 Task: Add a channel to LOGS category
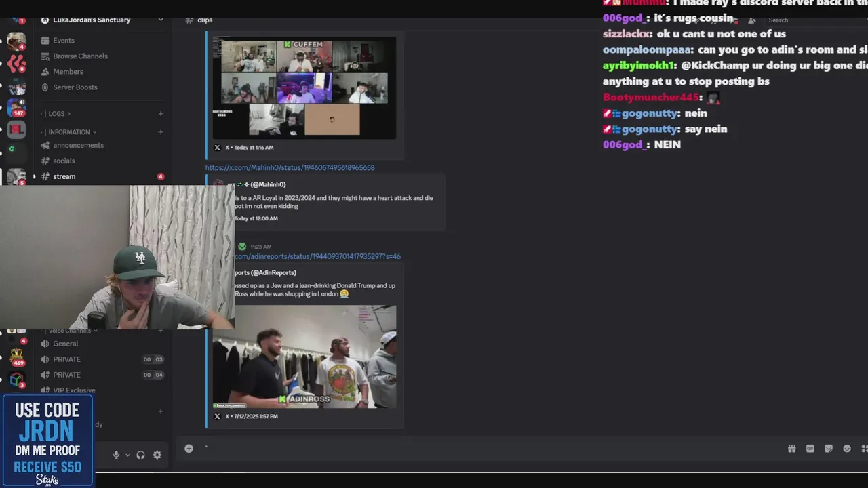point(161,114)
